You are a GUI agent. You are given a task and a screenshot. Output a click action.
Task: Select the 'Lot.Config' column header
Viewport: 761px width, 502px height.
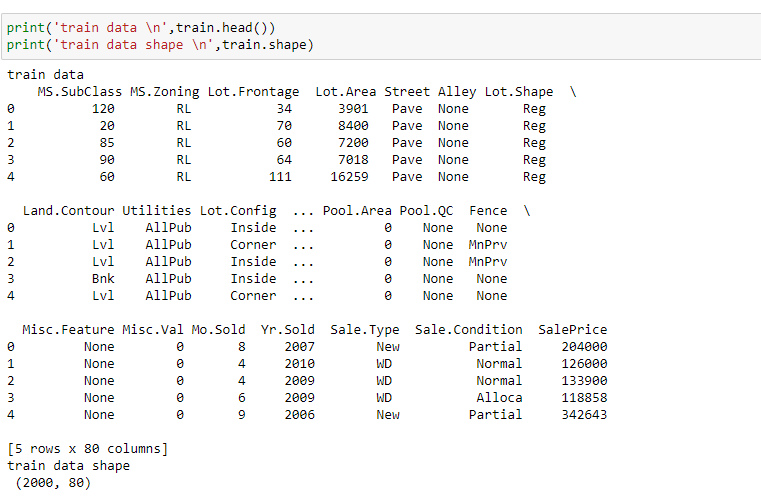click(x=238, y=211)
